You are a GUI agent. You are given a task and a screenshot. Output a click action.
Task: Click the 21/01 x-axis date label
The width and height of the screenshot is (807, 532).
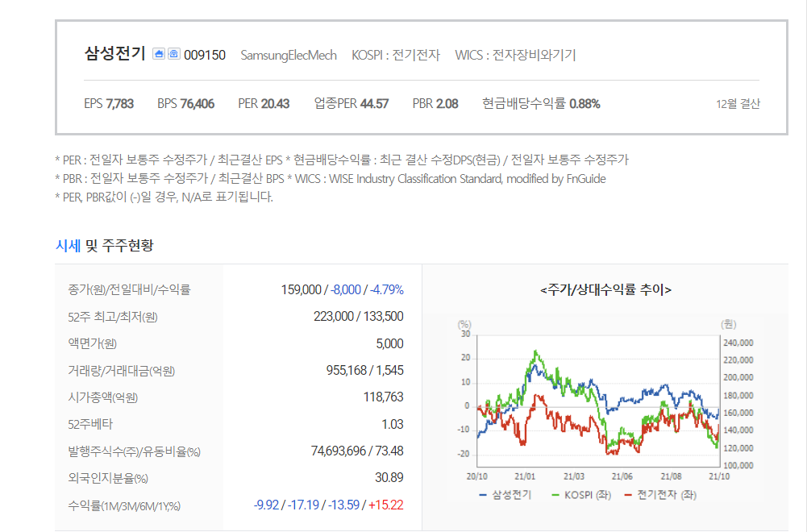525,476
